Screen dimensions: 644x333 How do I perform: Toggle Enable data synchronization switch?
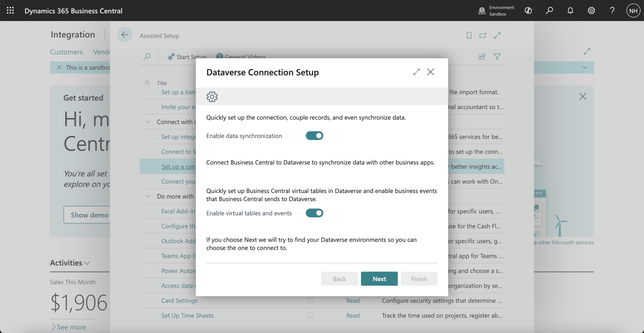tap(314, 136)
